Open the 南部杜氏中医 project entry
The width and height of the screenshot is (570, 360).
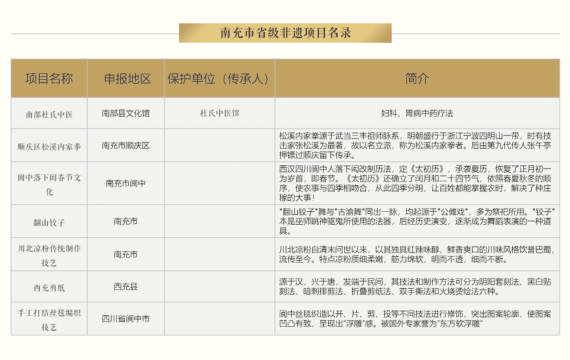[x=49, y=115]
